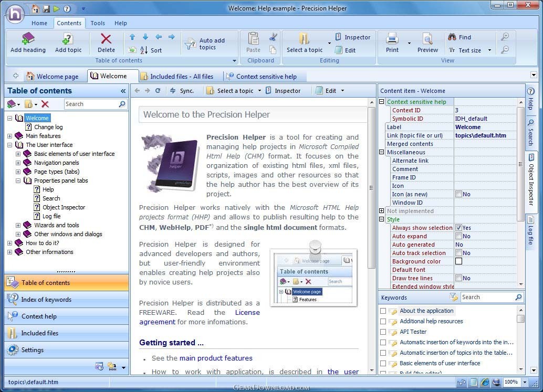Switch to the Welcome page tab

(53, 76)
